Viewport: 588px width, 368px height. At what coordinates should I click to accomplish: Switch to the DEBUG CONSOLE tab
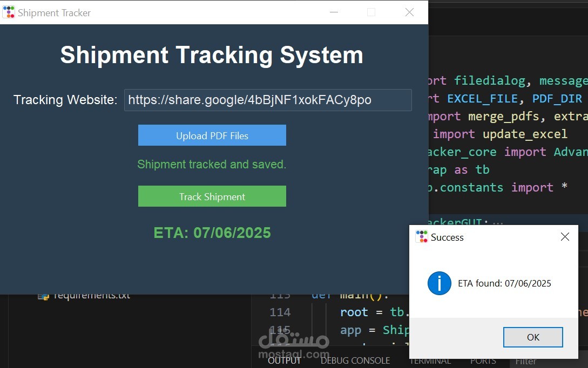tap(355, 361)
